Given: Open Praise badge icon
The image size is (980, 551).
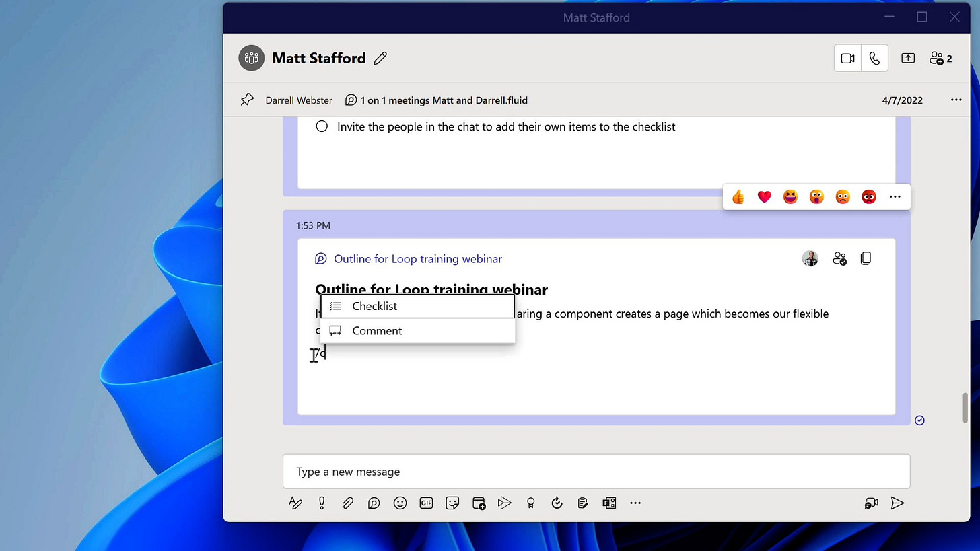Looking at the screenshot, I should point(531,503).
